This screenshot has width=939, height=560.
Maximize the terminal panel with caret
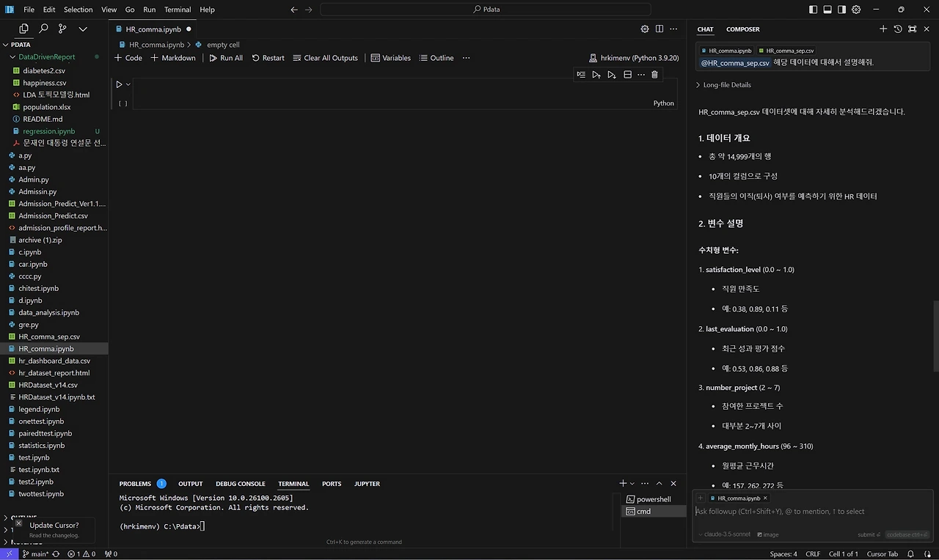pos(659,484)
